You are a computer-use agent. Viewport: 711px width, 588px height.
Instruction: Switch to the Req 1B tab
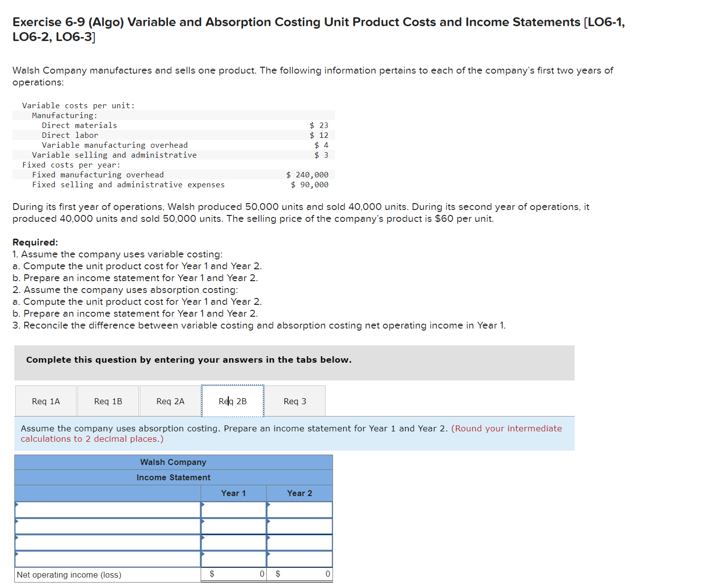point(108,401)
